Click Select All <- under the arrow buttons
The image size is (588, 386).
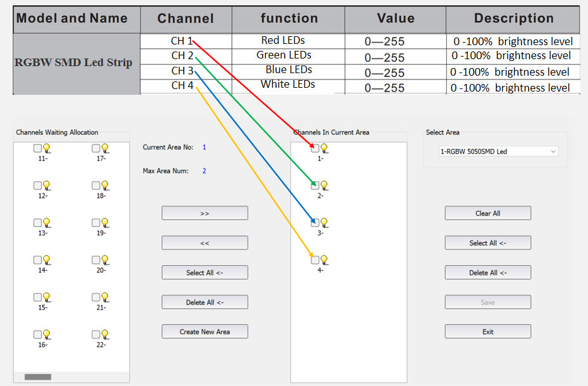point(205,273)
